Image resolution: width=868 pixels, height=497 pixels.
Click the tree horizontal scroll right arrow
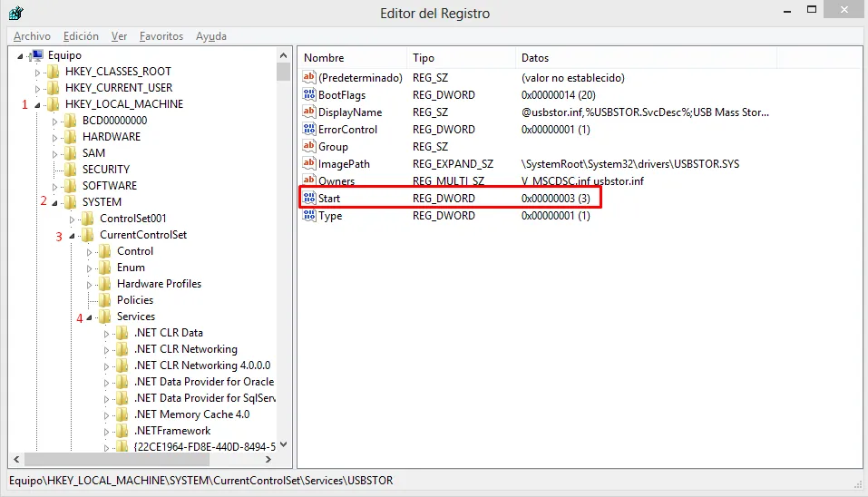[x=268, y=460]
